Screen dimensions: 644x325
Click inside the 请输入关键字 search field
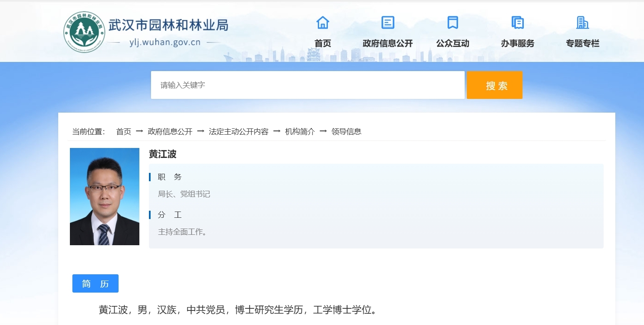[308, 85]
